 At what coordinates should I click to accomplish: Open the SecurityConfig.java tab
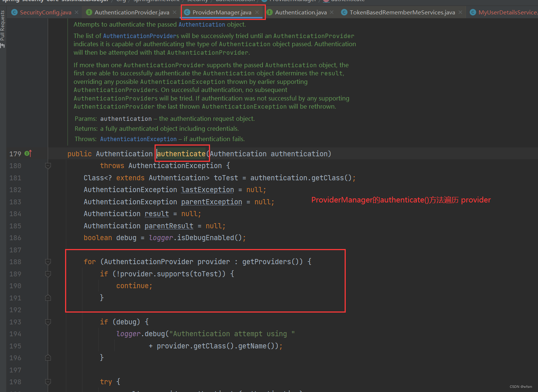click(x=45, y=13)
